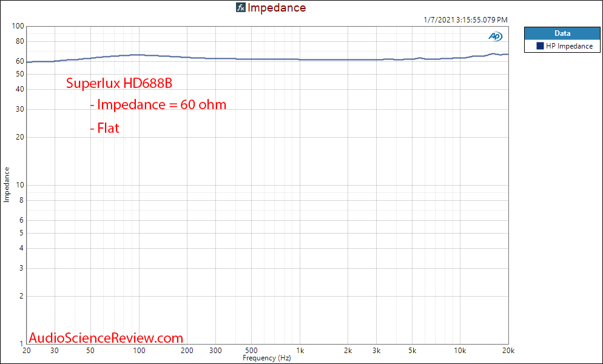Click the "HP Impedance" legend label
Viewport: 603px width, 364px height.
pyautogui.click(x=569, y=46)
